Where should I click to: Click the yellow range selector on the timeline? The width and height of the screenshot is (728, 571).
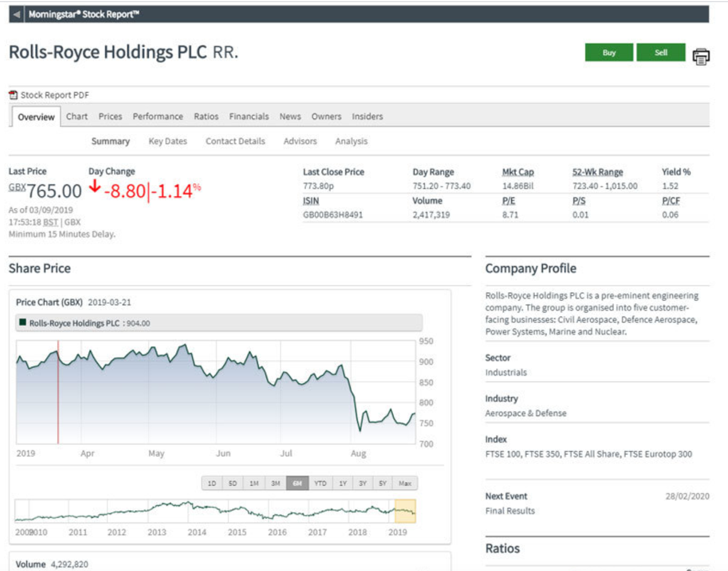405,511
